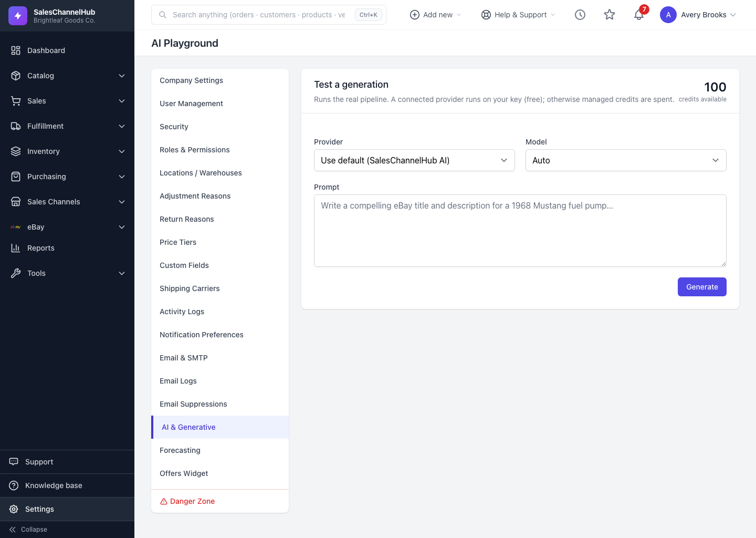Click the Fulfillment truck icon
Viewport: 756px width, 538px height.
tap(16, 126)
